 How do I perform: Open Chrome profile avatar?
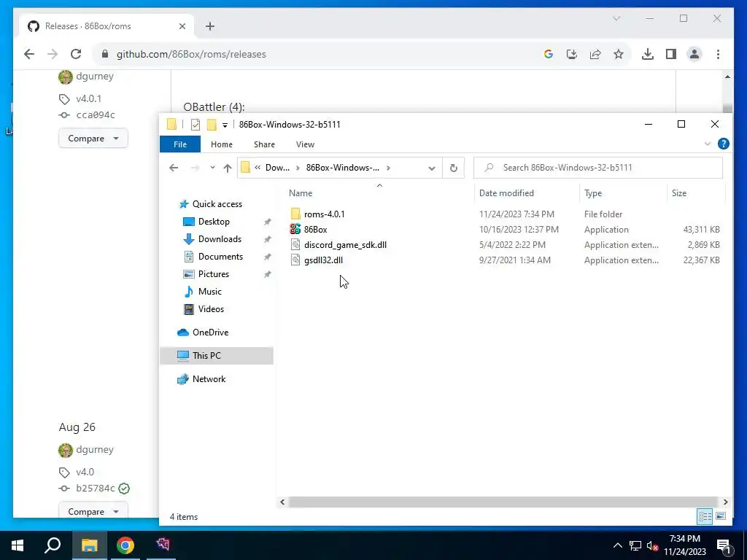694,54
